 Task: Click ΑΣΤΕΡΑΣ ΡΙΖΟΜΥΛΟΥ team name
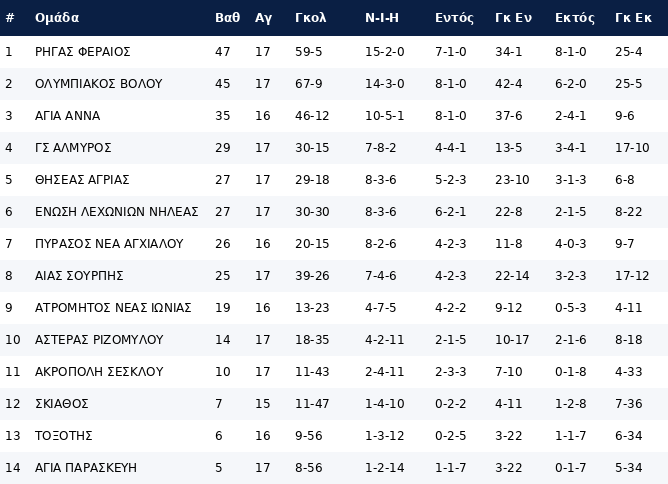point(98,340)
